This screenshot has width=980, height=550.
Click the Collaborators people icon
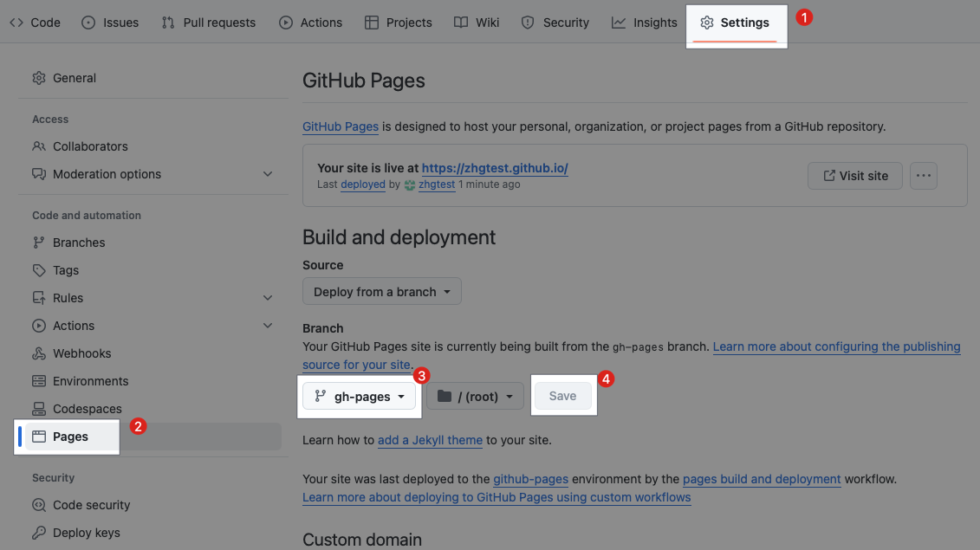[x=39, y=146]
